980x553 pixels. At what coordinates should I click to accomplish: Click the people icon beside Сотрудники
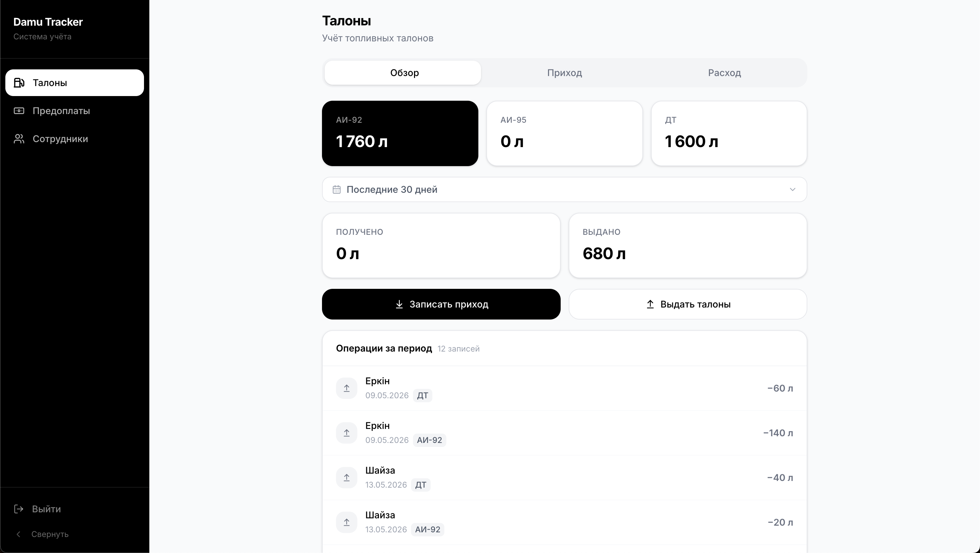click(19, 139)
